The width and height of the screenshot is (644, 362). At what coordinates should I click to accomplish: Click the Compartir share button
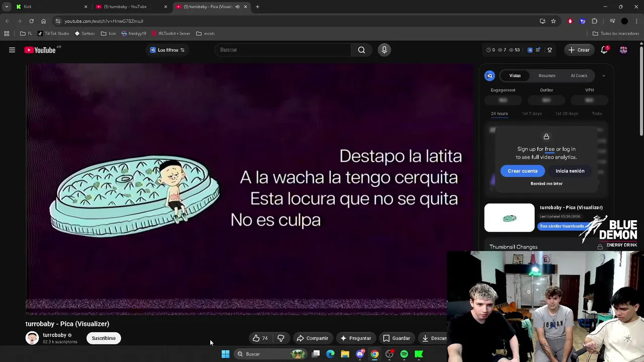(x=312, y=338)
